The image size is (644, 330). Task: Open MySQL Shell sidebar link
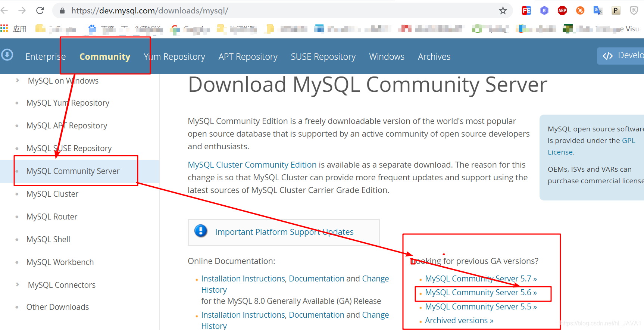coord(48,240)
